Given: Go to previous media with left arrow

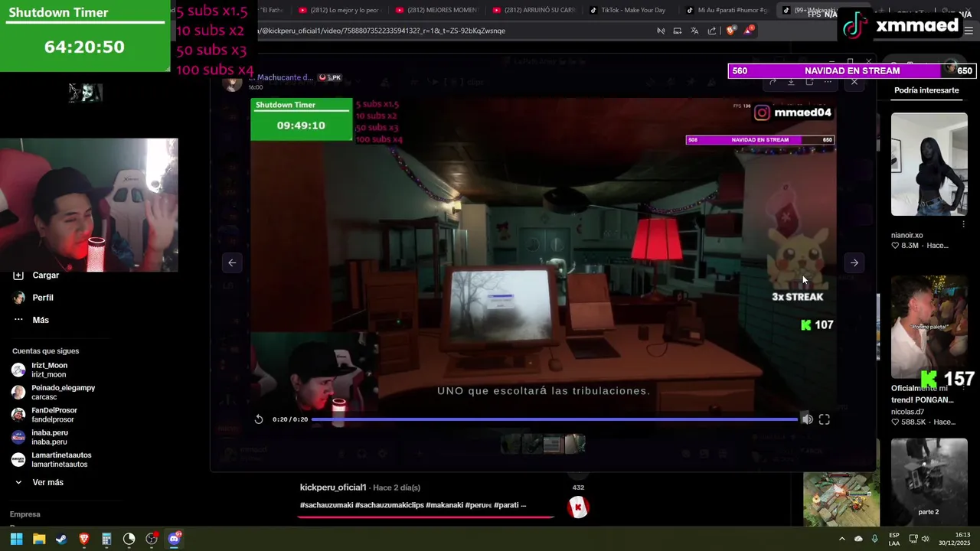Looking at the screenshot, I should click(232, 262).
